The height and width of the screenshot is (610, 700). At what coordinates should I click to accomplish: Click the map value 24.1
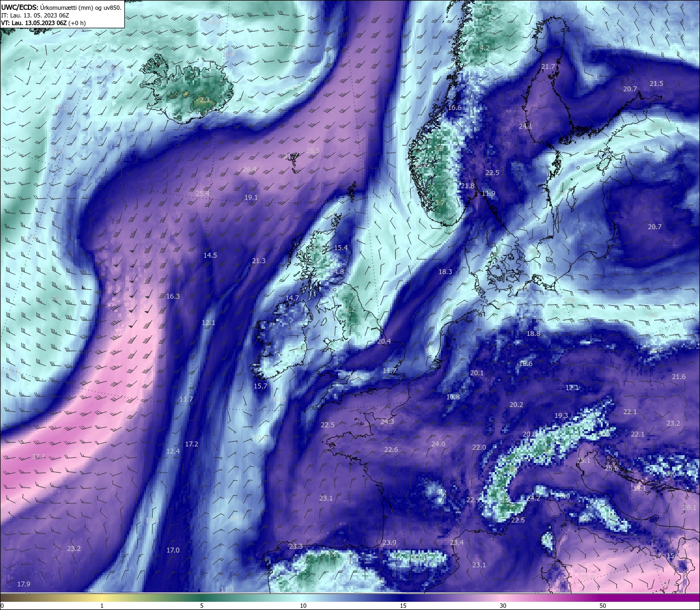click(x=526, y=126)
